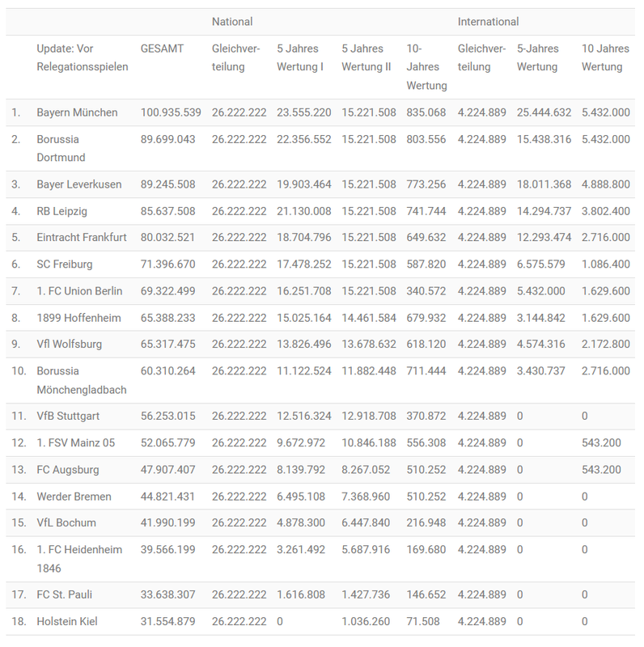Select the 'Eintracht Frankfurt' team name
644x647 pixels.
click(82, 237)
